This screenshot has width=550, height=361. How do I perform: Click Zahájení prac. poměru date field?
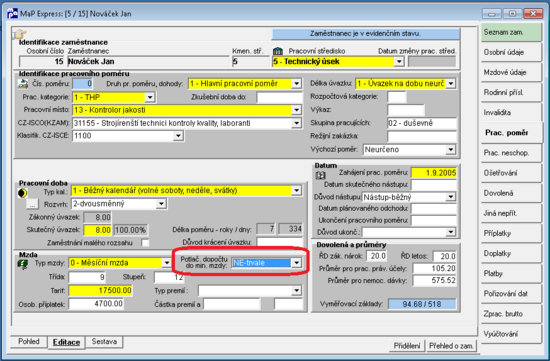[x=434, y=173]
